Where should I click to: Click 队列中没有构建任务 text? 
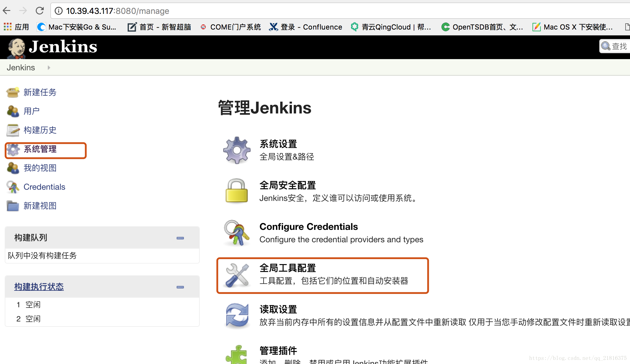click(x=42, y=256)
